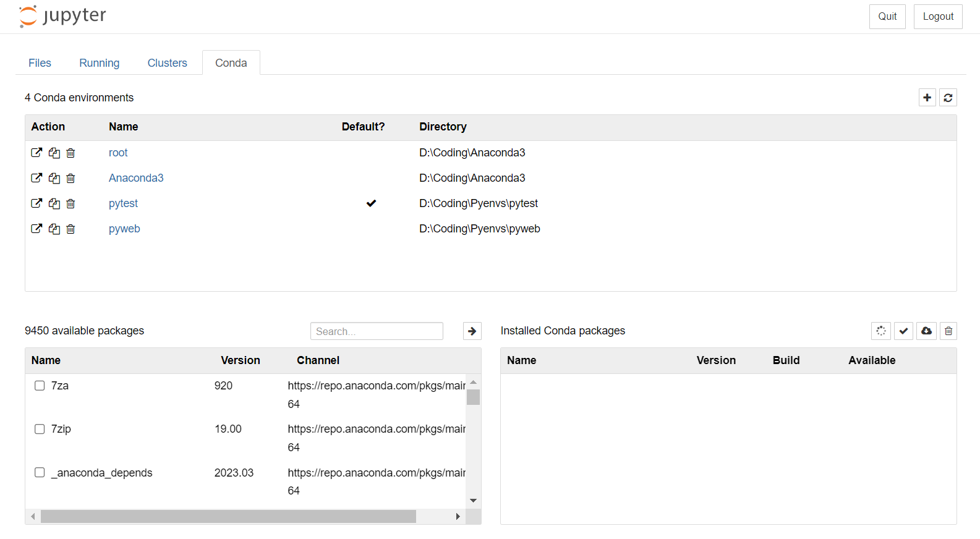Image resolution: width=980 pixels, height=539 pixels.
Task: Export the root environment
Action: [x=36, y=153]
